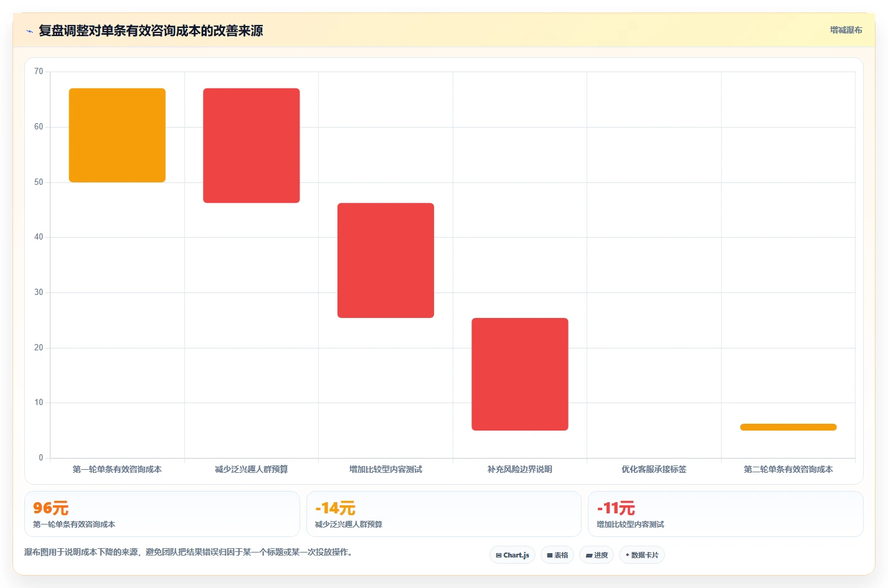Click the y-axis value 70
The image size is (888, 588).
[39, 72]
